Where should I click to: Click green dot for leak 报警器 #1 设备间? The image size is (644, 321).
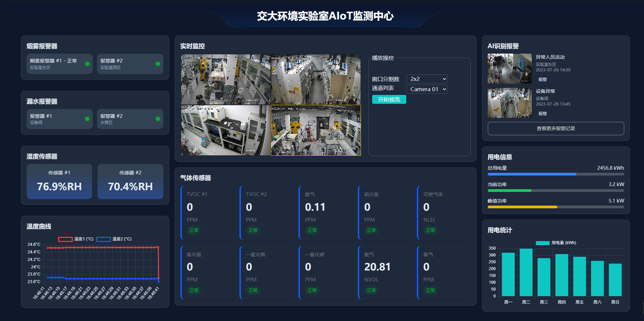coord(87,119)
